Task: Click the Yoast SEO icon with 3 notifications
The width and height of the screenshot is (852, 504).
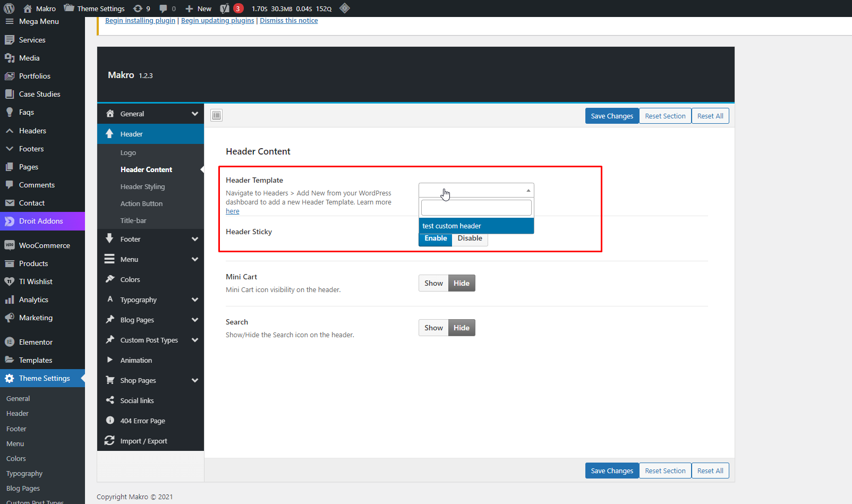Action: tap(232, 8)
